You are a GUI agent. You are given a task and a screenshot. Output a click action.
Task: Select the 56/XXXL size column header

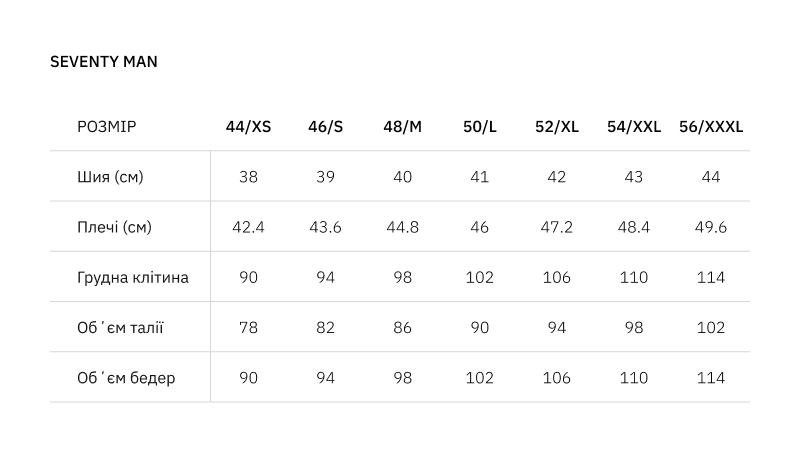click(x=711, y=127)
